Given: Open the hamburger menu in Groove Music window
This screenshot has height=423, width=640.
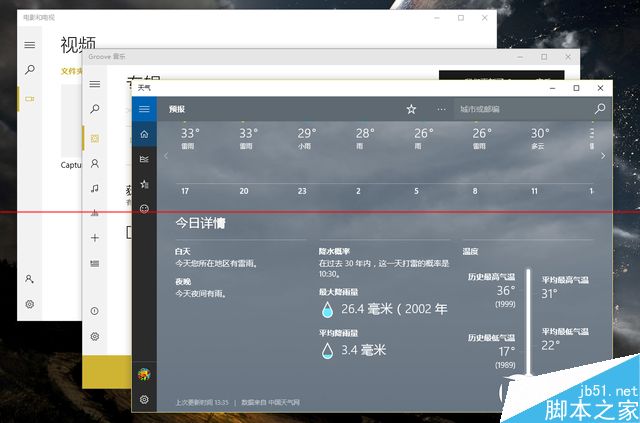Looking at the screenshot, I should (95, 84).
